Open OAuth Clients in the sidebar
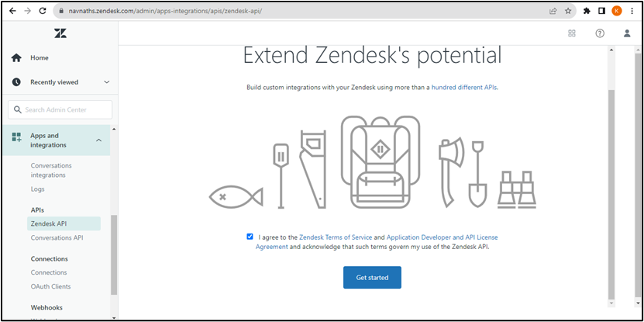 coord(50,286)
